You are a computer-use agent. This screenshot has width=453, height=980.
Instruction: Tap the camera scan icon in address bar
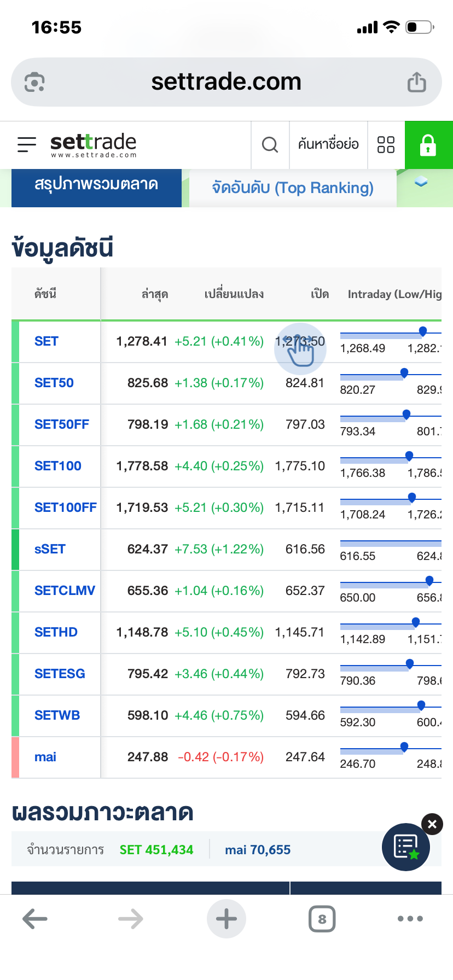(x=34, y=82)
